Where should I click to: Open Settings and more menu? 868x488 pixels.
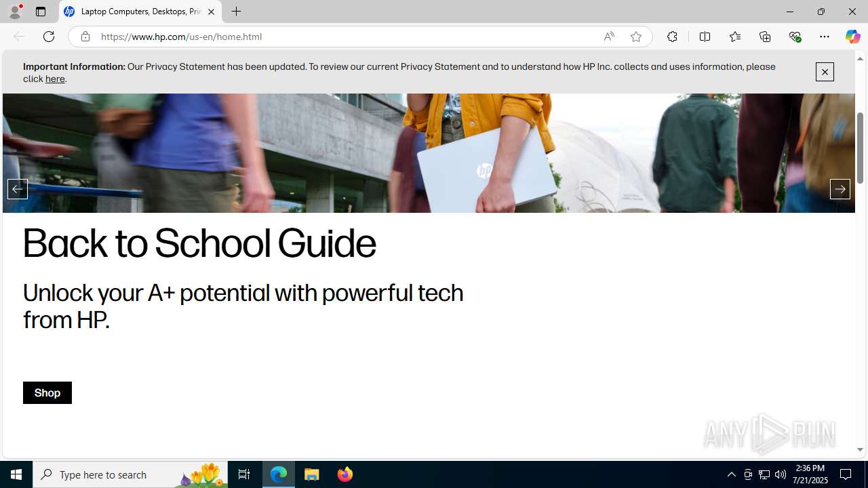click(825, 37)
